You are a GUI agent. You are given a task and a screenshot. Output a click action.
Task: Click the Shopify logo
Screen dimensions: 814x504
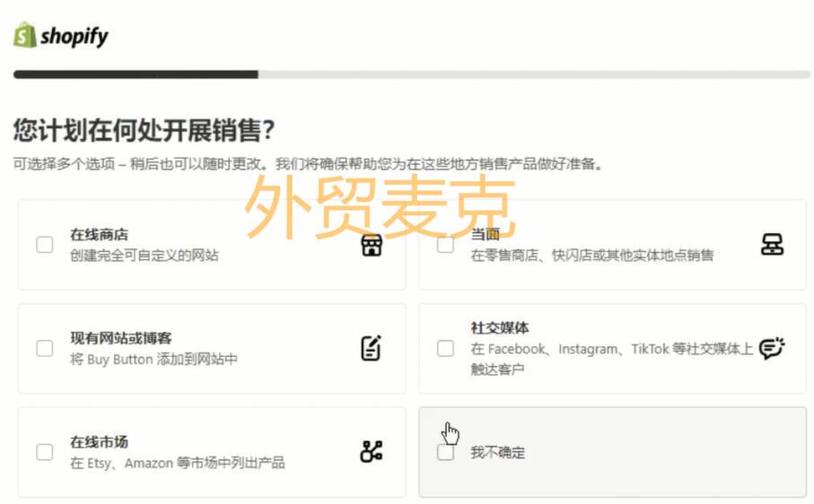61,35
